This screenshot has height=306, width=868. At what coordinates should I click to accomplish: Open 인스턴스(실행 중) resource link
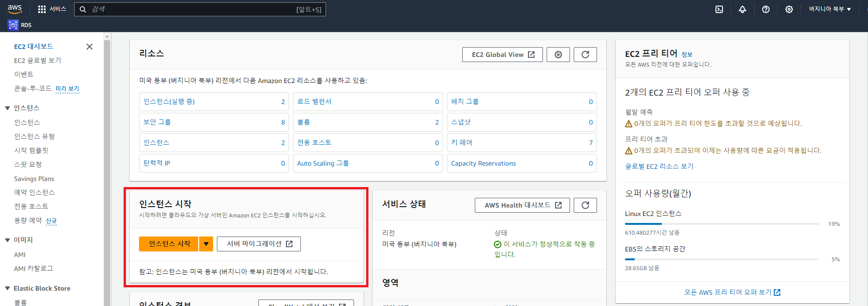coord(169,102)
